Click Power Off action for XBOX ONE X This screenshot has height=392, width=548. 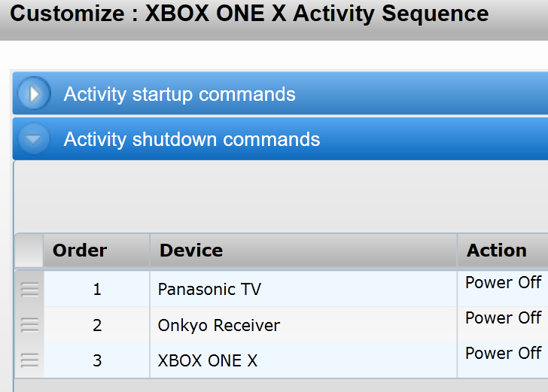(504, 353)
